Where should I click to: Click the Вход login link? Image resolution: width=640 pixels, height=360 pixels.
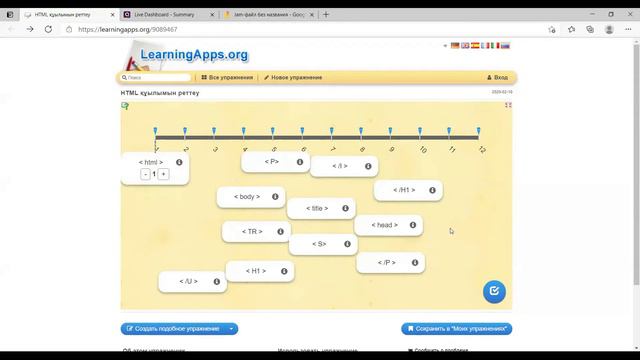click(498, 78)
